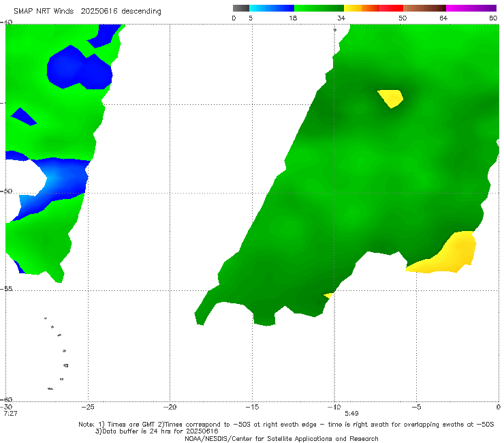Click the light cyan low-wind area near -50 latitude

point(54,179)
